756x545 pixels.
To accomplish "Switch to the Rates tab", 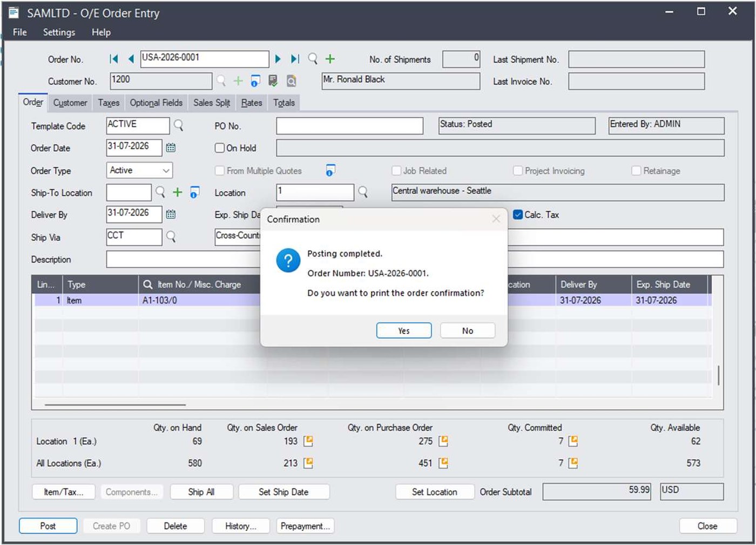I will pyautogui.click(x=252, y=103).
